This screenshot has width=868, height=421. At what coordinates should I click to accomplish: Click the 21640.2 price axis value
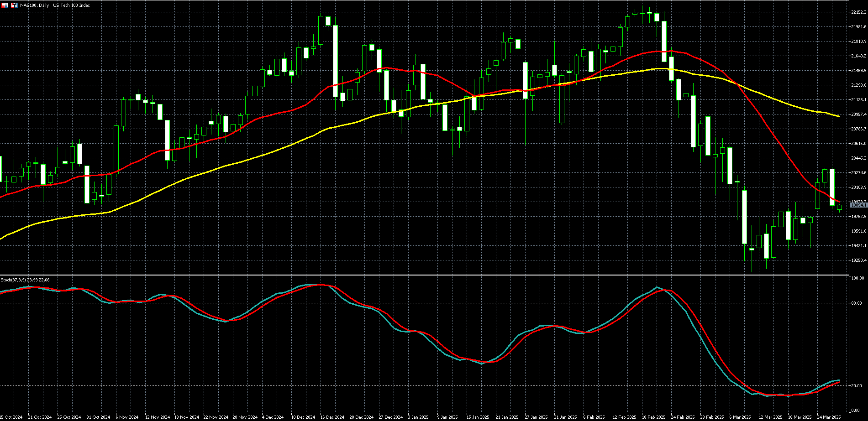click(x=858, y=56)
